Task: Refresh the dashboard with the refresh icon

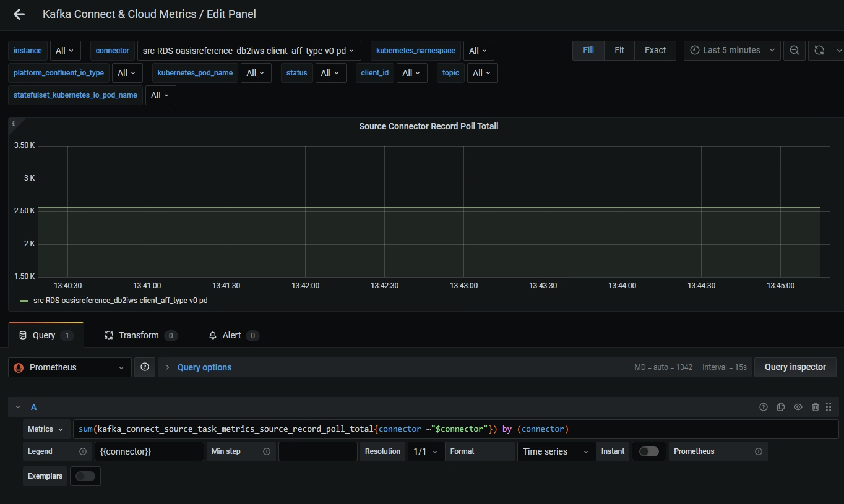Action: click(820, 50)
